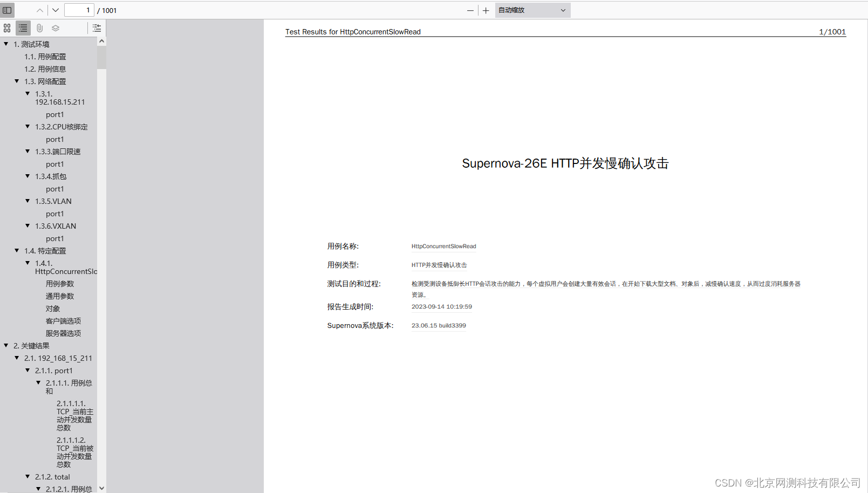Open the 1.3.2.CPU核绑定 outline entry
The image size is (868, 493).
[x=61, y=127]
